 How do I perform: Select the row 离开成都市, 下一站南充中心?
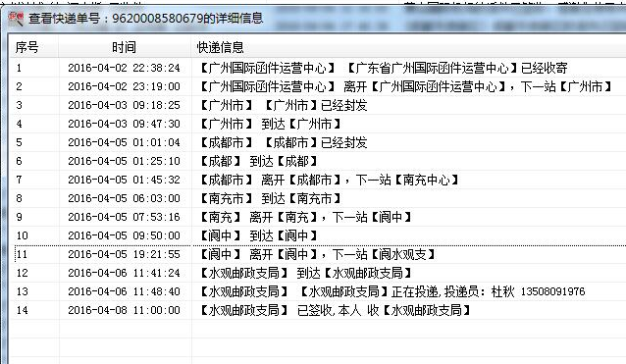318,180
